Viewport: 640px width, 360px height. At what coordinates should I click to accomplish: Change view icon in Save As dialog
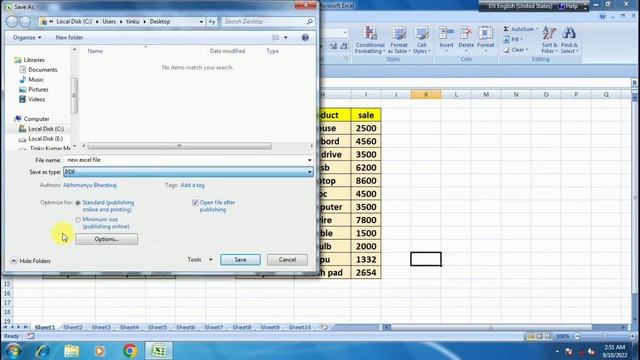276,38
